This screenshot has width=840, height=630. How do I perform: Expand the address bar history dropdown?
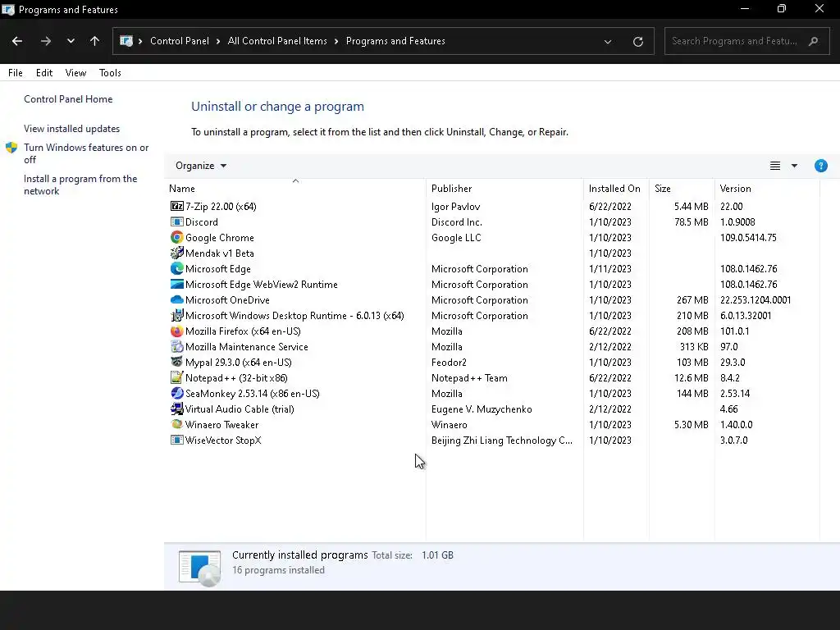pyautogui.click(x=608, y=41)
